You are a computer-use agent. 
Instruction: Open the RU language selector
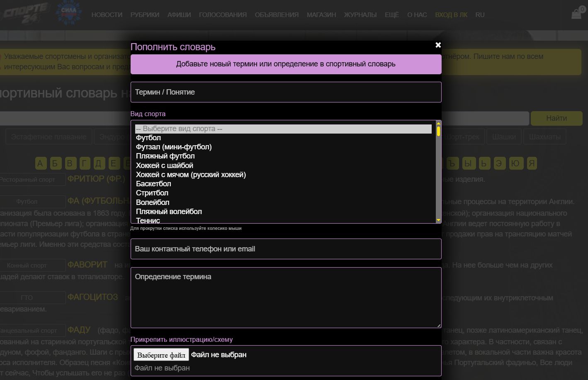[x=480, y=15]
